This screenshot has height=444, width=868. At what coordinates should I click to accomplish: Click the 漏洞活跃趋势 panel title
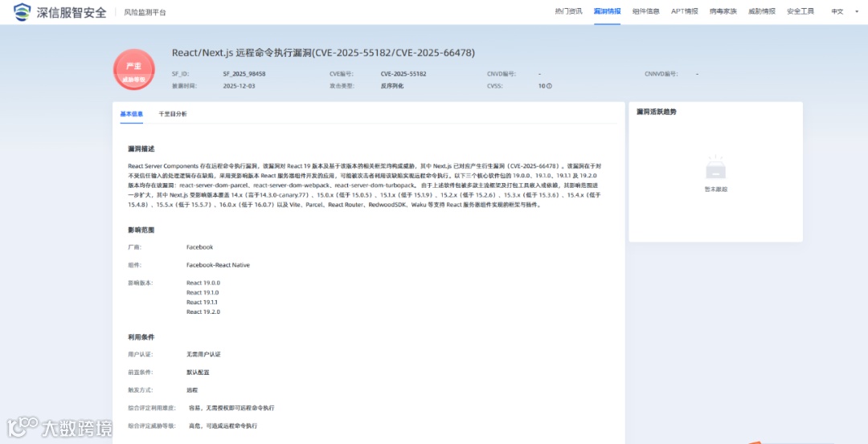click(x=657, y=112)
